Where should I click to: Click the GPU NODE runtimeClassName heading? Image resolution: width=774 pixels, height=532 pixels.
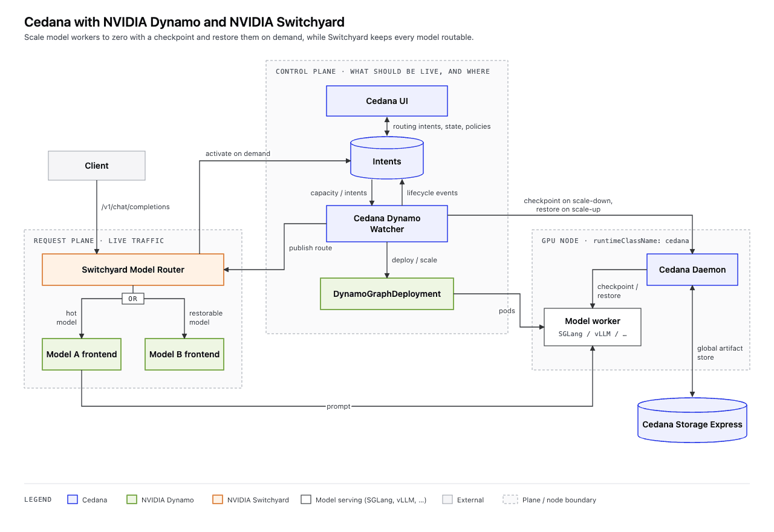pos(616,241)
